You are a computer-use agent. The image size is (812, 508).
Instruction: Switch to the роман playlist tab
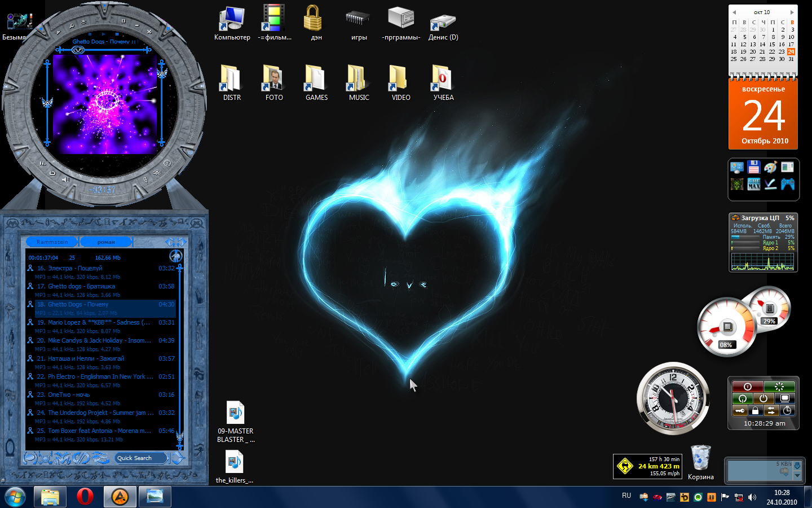click(106, 242)
